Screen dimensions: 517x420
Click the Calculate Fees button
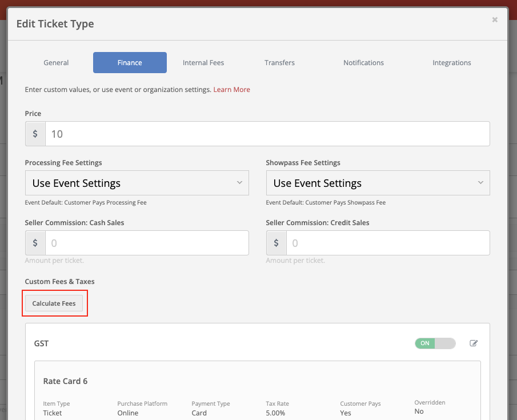point(54,303)
